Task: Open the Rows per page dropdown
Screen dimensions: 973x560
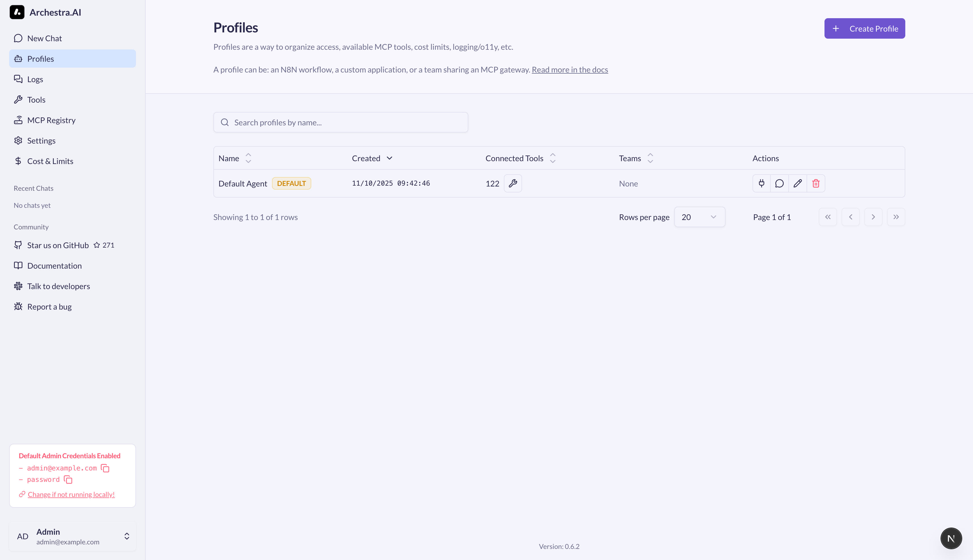Action: (699, 217)
